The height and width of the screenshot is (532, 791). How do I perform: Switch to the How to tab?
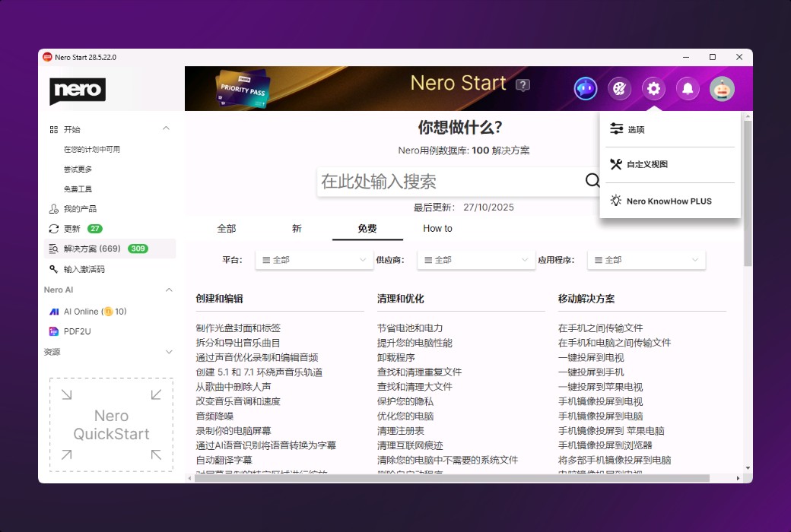437,228
